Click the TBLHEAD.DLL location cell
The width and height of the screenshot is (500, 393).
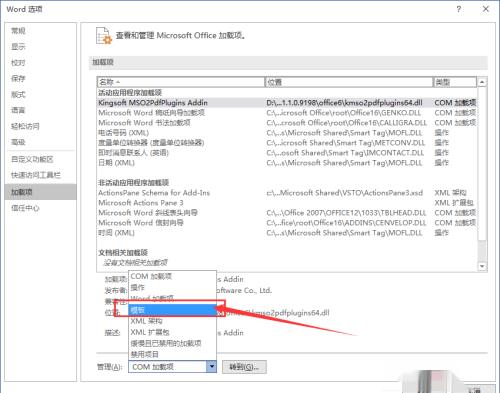346,213
